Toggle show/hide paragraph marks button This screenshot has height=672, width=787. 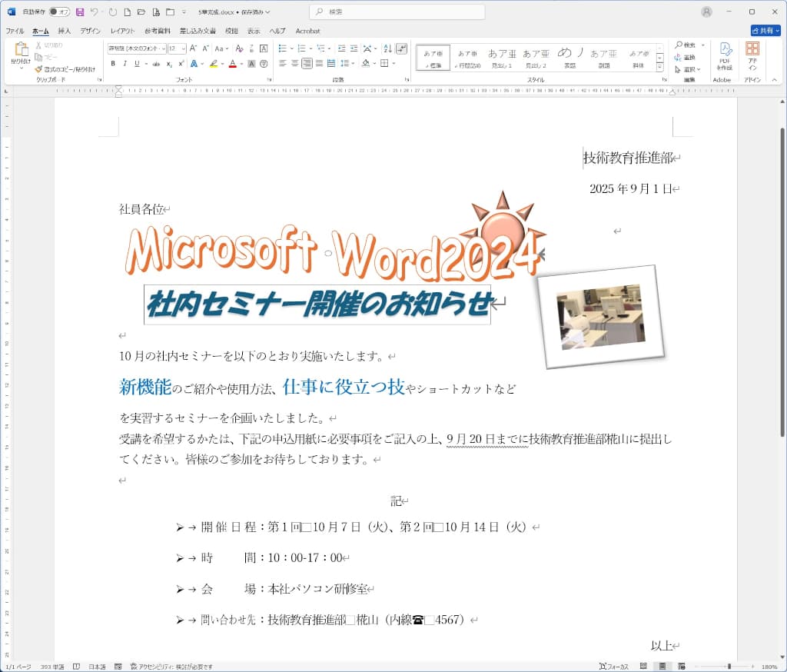[401, 48]
